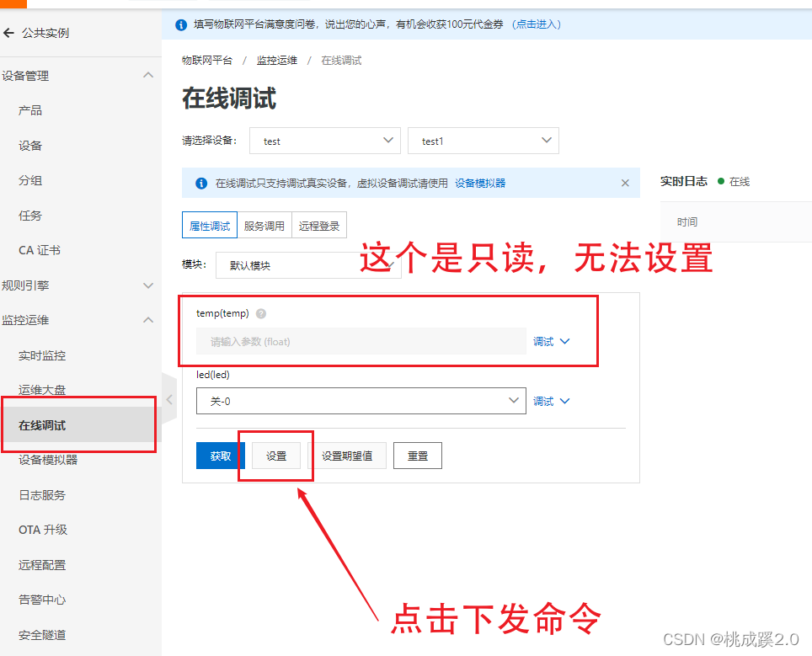This screenshot has height=656, width=812.
Task: Click the info icon on the survey banner
Action: pyautogui.click(x=180, y=25)
